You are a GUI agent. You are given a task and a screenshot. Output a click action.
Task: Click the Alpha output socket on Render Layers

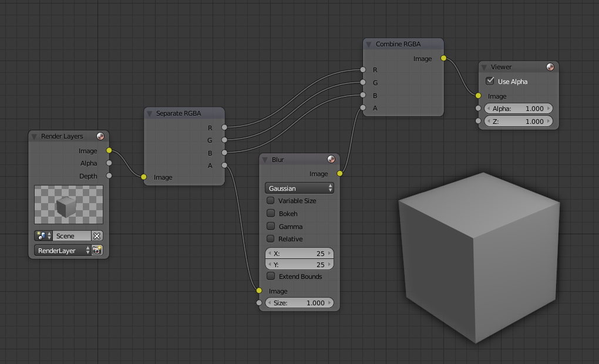click(109, 163)
